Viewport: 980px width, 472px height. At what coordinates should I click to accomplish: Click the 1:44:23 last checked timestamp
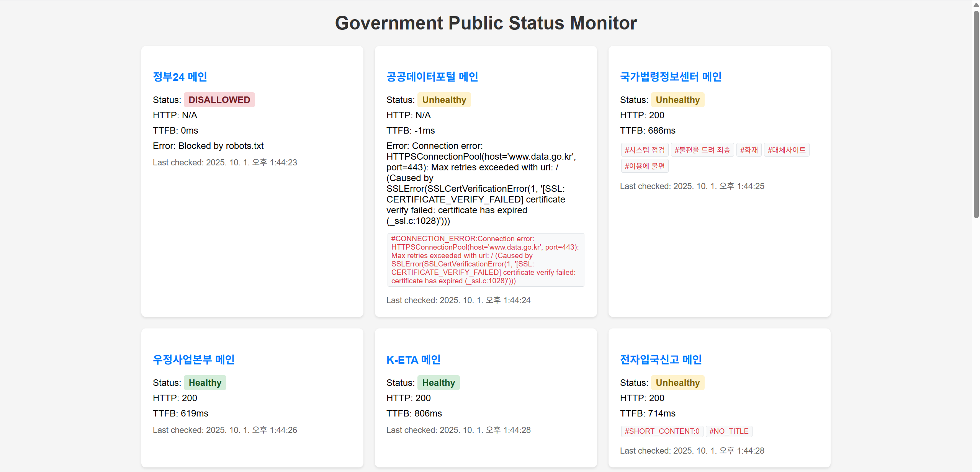click(225, 163)
